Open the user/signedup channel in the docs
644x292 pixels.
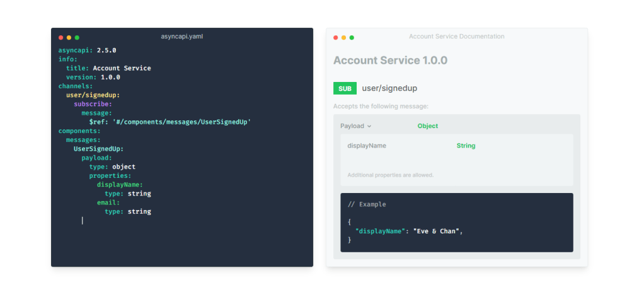coord(389,88)
